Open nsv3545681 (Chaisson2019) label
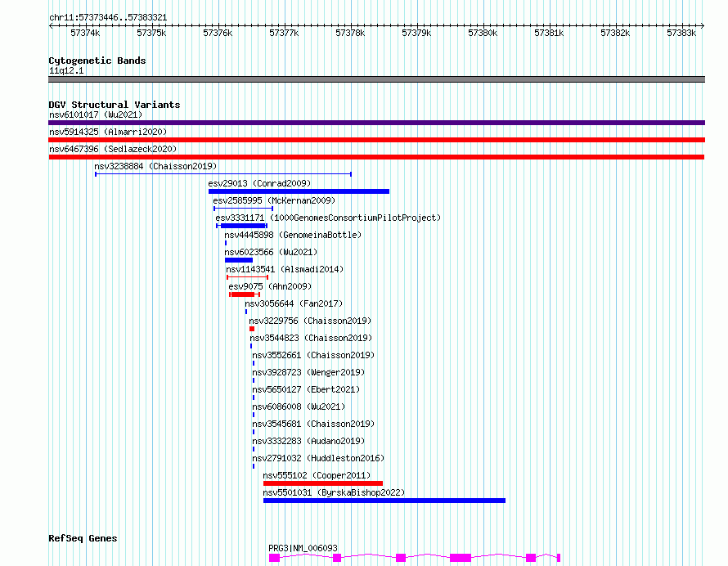 point(313,424)
